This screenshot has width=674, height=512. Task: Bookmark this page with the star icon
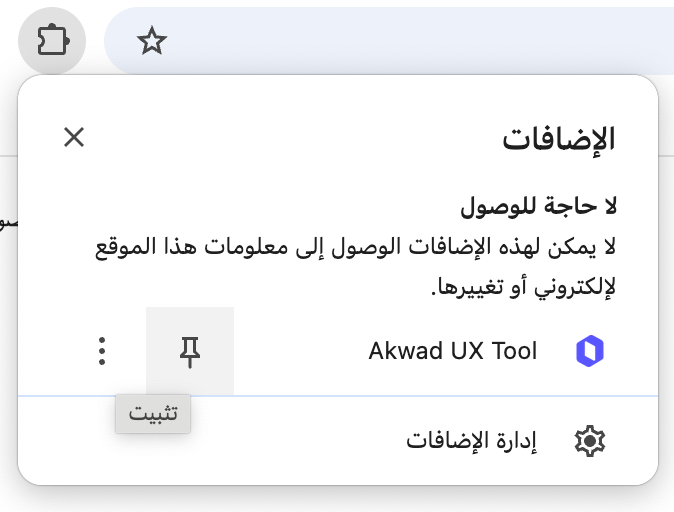coord(152,40)
